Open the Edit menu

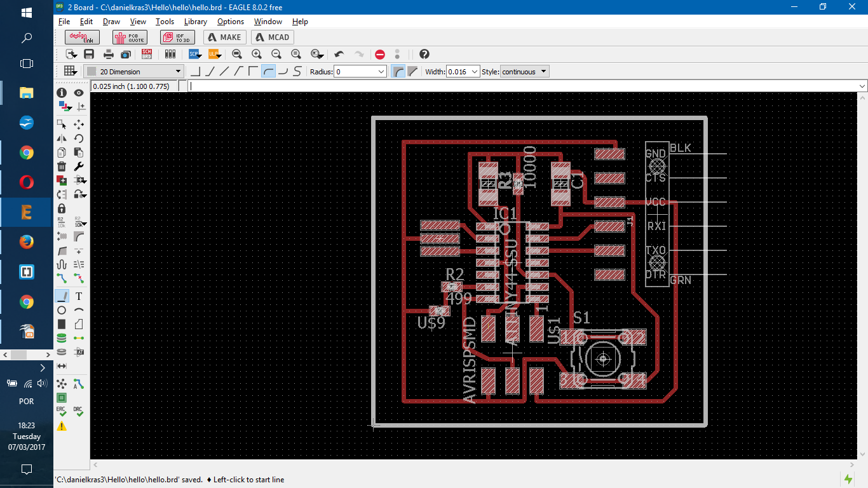(86, 22)
